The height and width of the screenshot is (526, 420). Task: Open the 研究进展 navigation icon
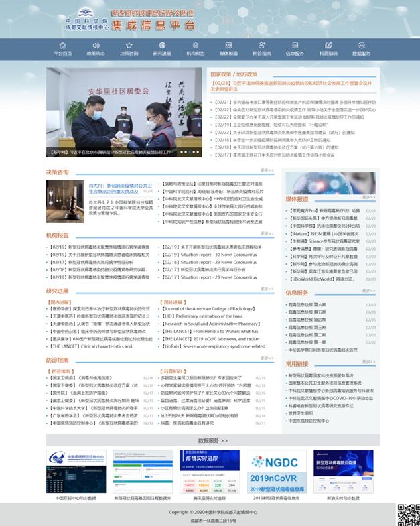(162, 46)
